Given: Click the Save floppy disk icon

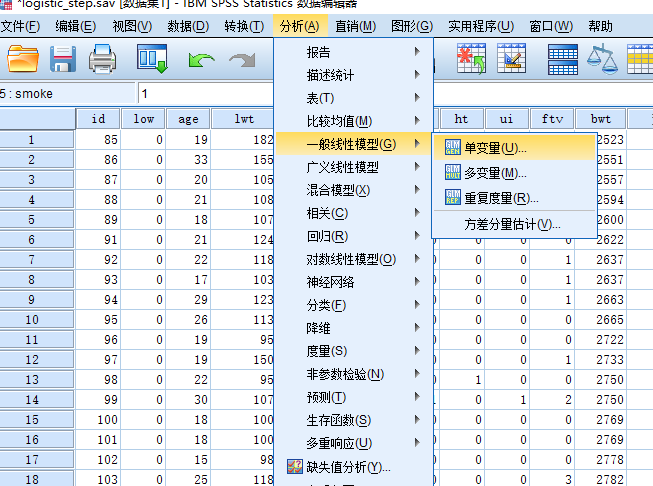Looking at the screenshot, I should [x=62, y=59].
